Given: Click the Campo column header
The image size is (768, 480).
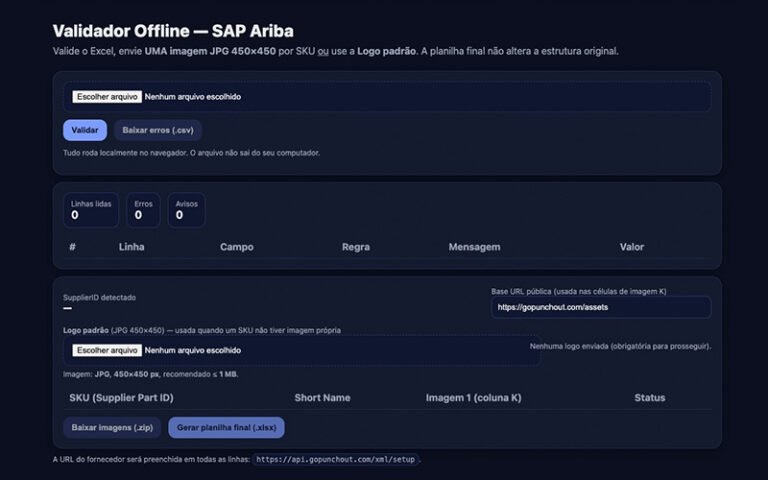Looking at the screenshot, I should (236, 247).
